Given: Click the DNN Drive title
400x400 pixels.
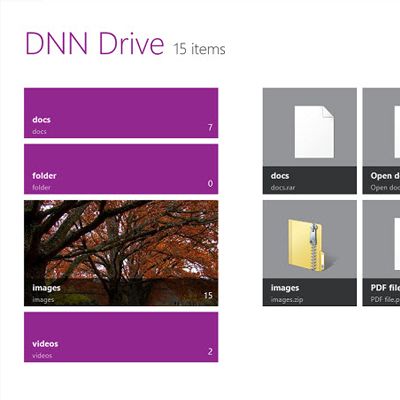Looking at the screenshot, I should tap(95, 44).
